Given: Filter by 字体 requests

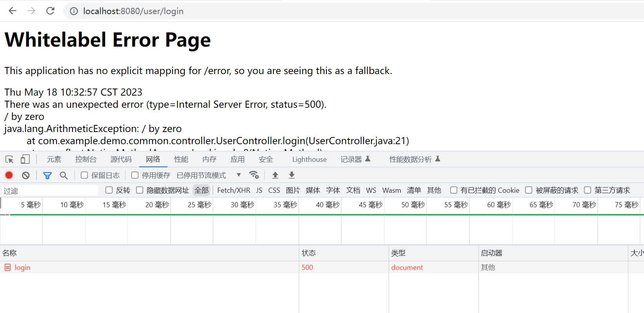Looking at the screenshot, I should (333, 190).
